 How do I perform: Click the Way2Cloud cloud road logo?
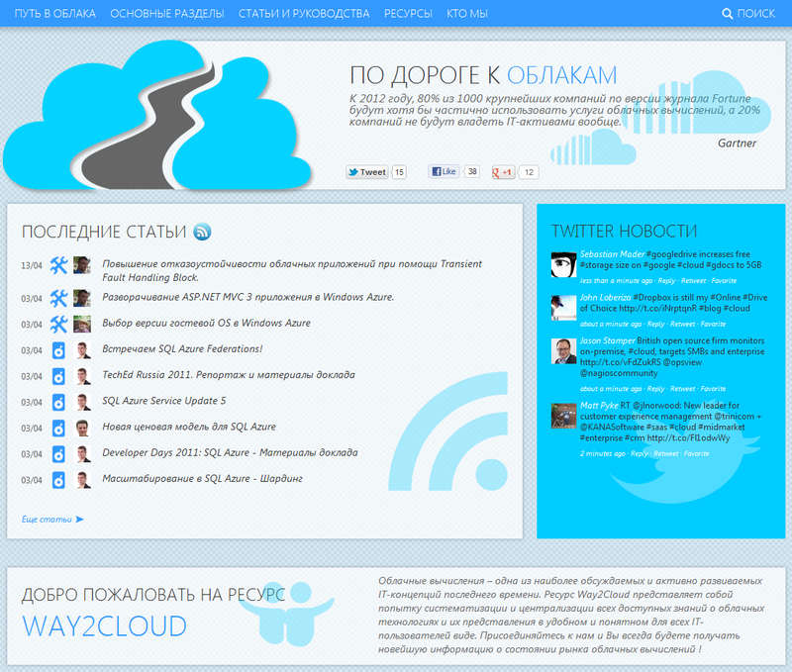point(156,115)
